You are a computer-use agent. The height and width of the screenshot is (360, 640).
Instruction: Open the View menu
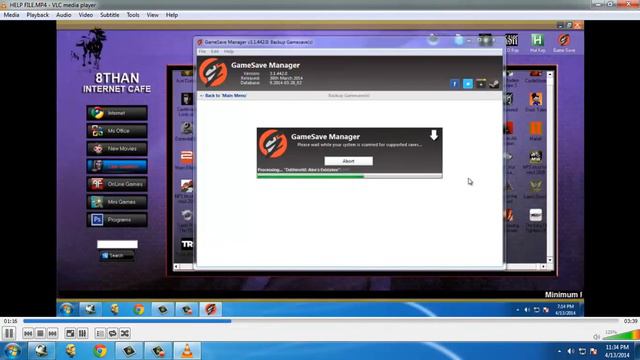(x=152, y=15)
